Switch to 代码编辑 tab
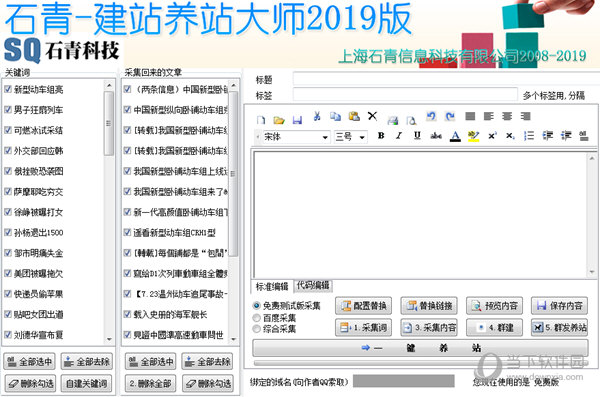Screen dimensions: 600x397 313,286
